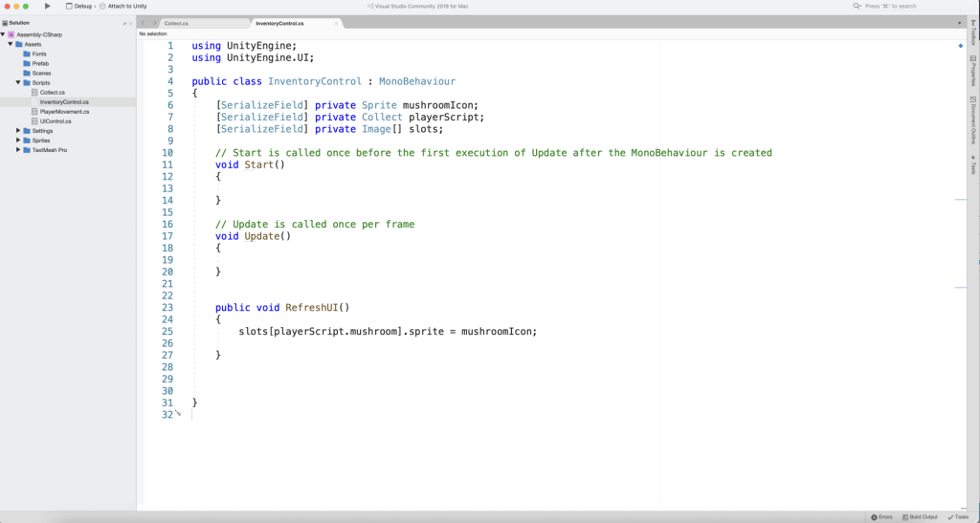Open the Tests side panel
This screenshot has width=980, height=523.
pos(973,163)
